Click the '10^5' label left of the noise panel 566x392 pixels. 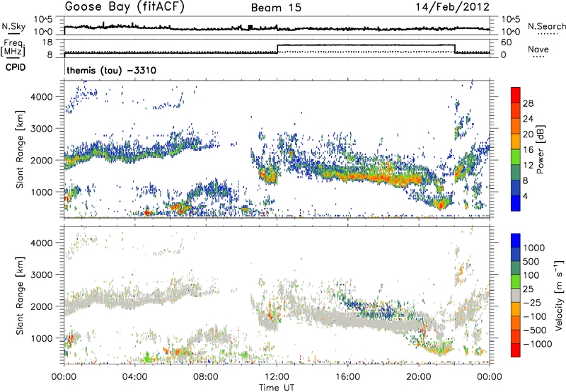(x=43, y=20)
